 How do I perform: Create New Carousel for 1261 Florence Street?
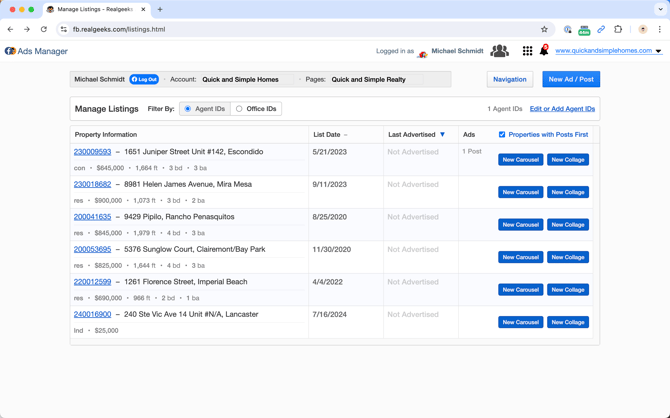click(x=520, y=290)
